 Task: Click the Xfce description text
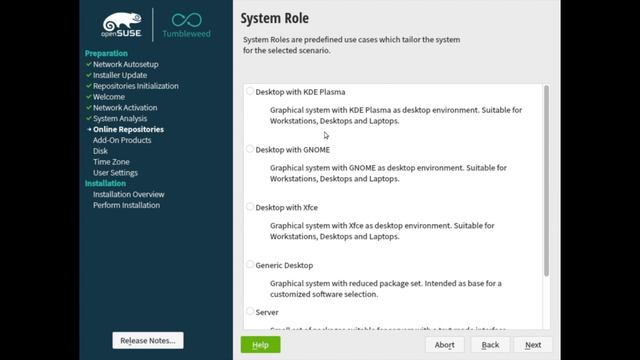[382, 231]
